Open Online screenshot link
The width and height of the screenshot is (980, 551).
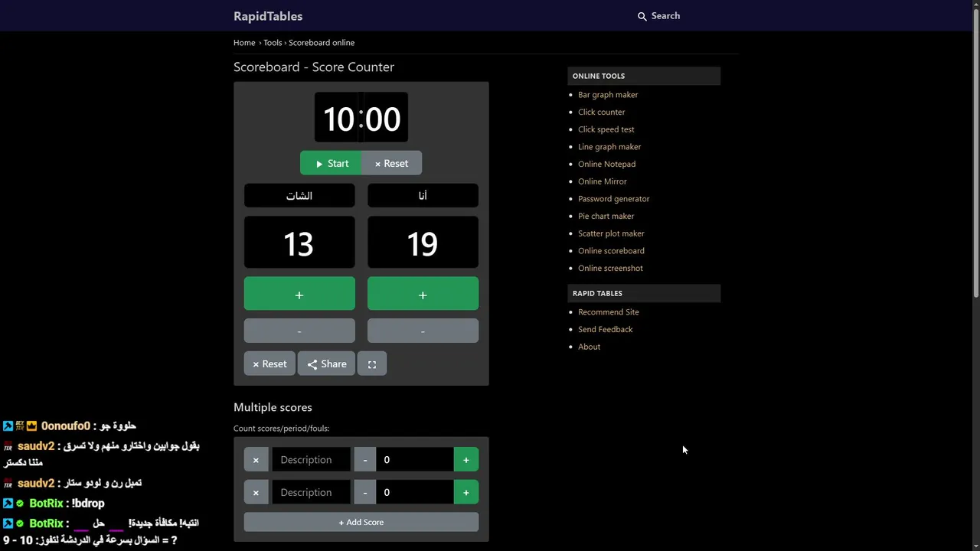610,268
